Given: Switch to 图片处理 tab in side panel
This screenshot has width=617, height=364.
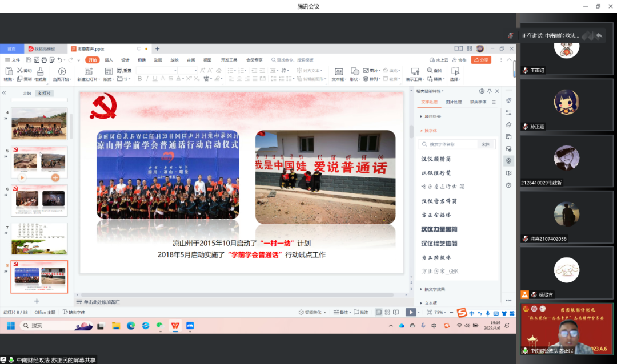Looking at the screenshot, I should [x=454, y=102].
